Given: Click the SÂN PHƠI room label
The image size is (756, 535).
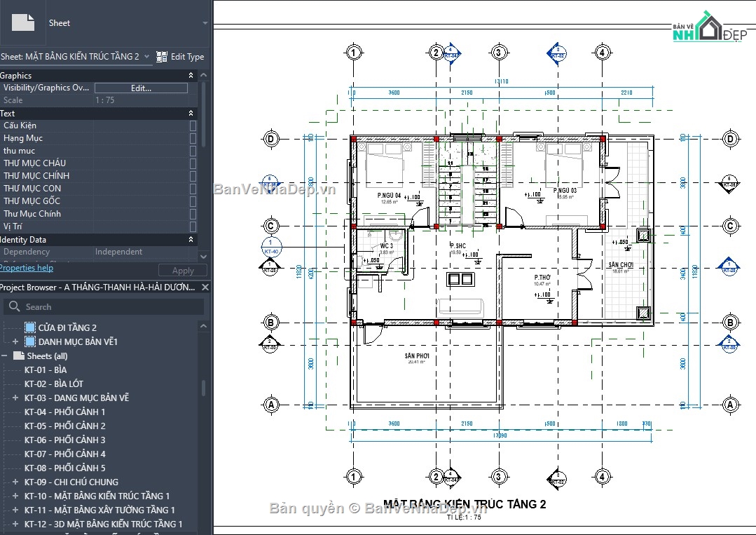Looking at the screenshot, I should pyautogui.click(x=417, y=355).
